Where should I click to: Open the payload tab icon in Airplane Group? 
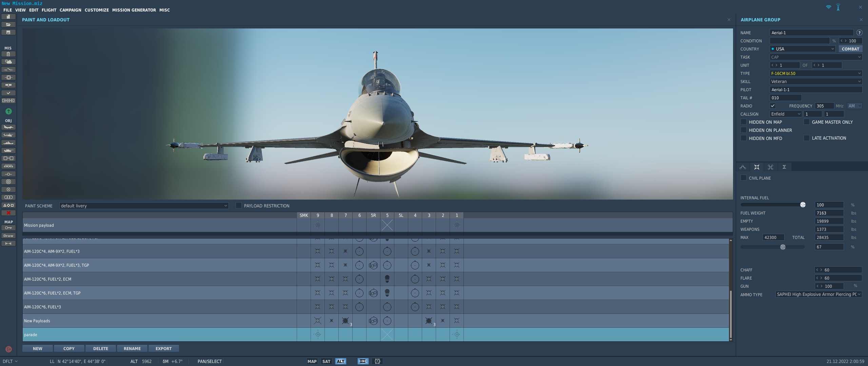click(756, 167)
